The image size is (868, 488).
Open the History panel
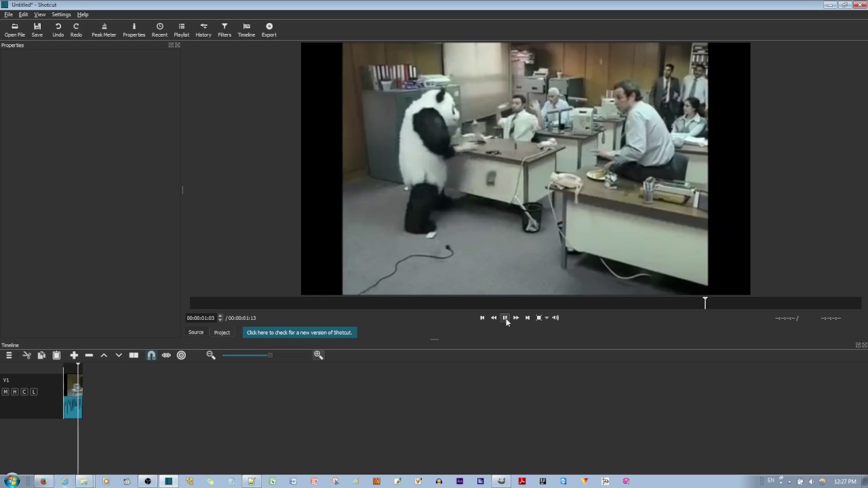(x=203, y=30)
